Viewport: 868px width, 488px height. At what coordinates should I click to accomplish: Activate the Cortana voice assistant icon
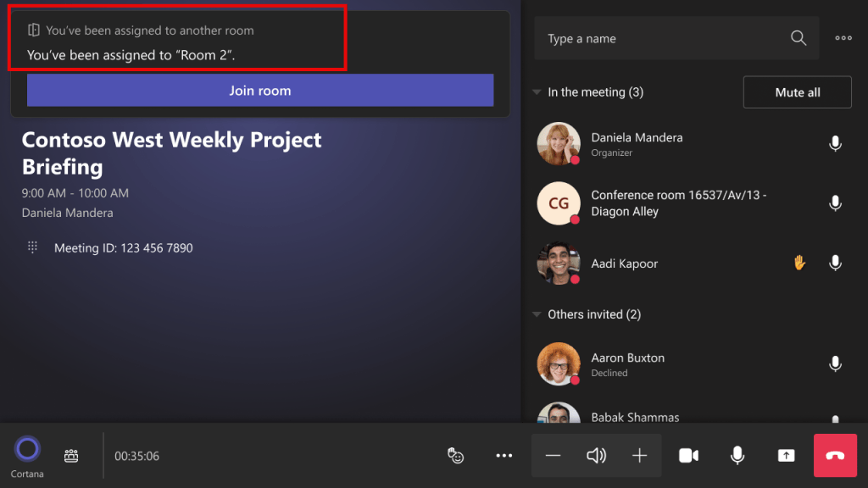pos(27,446)
